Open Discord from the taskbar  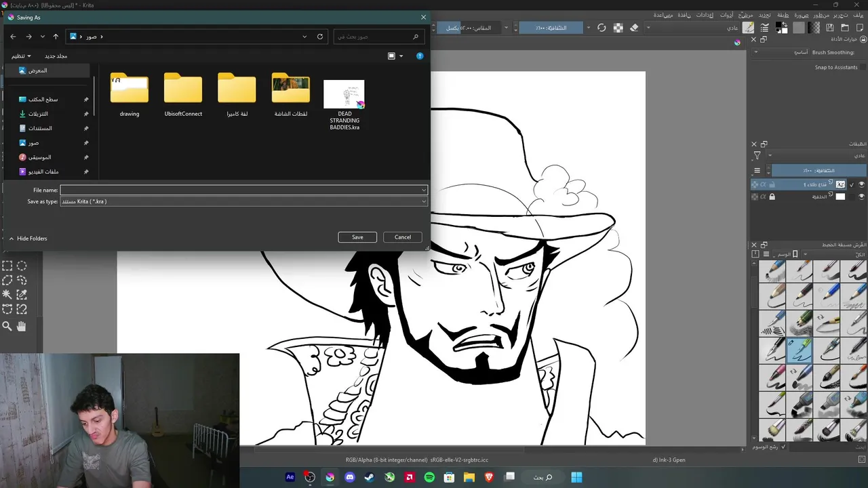pos(350,477)
